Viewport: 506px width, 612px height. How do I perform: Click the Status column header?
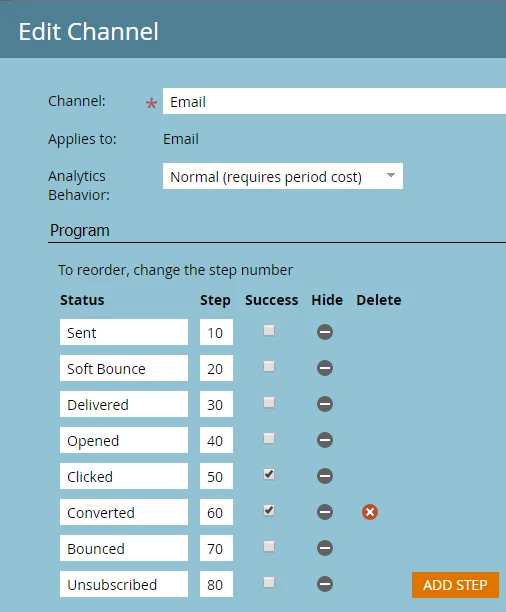tap(82, 300)
